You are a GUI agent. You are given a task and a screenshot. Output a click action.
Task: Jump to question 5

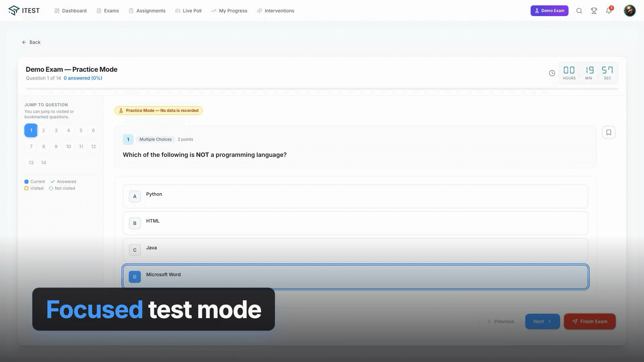[x=81, y=130]
